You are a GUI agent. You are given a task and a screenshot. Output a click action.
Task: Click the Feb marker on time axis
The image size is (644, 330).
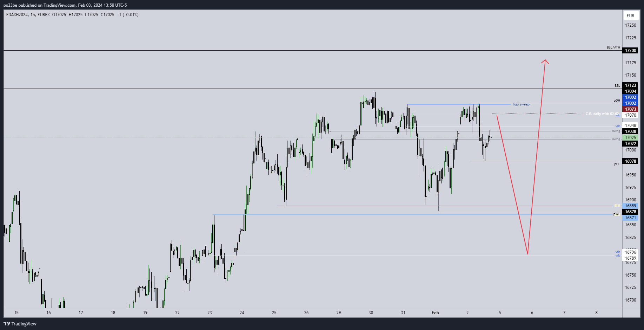(x=435, y=313)
